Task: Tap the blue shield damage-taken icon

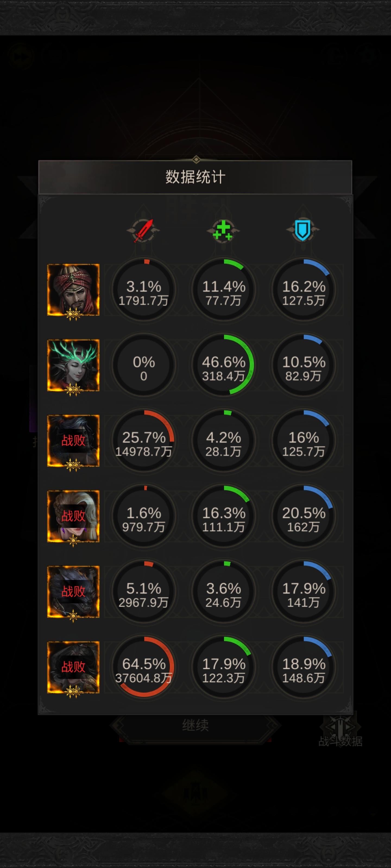Action: click(303, 231)
